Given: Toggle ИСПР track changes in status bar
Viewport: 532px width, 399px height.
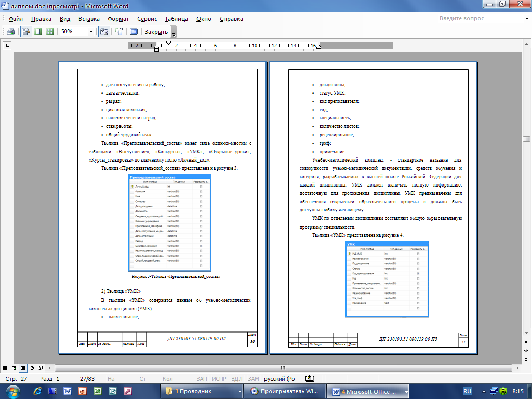Looking at the screenshot, I should click(219, 379).
